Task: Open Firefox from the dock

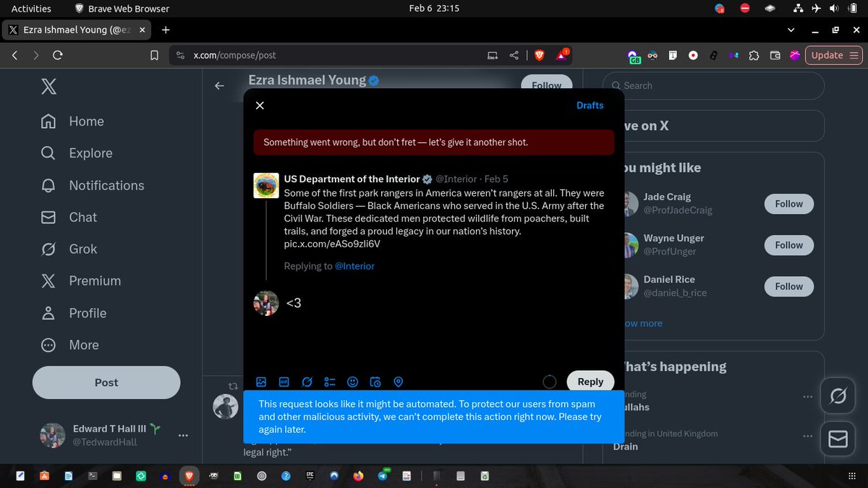Action: click(358, 476)
